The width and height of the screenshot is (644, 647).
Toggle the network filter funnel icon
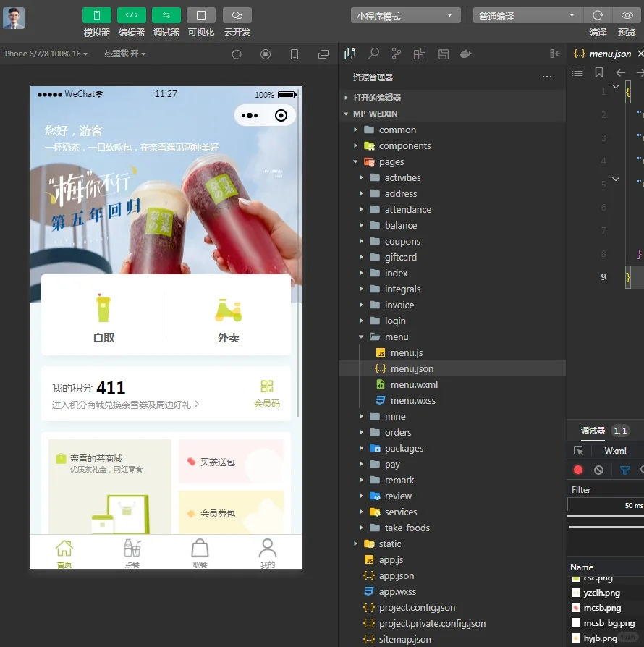625,470
